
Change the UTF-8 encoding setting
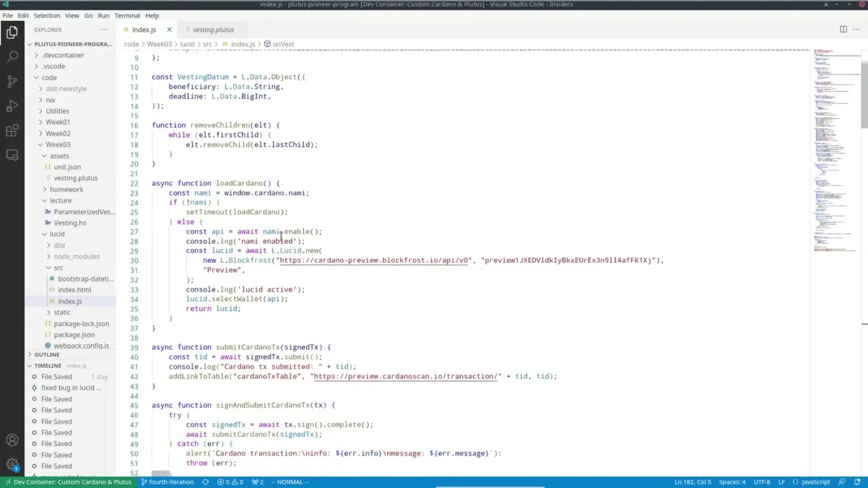click(x=762, y=482)
